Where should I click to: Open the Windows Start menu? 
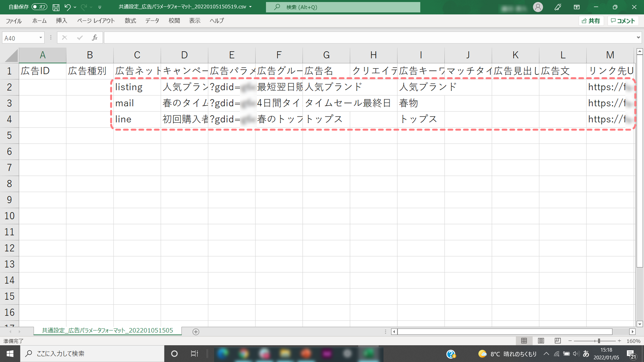coord(10,354)
